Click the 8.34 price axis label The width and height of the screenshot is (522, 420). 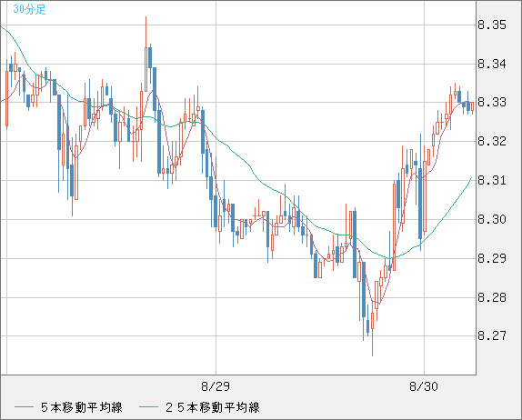[492, 64]
